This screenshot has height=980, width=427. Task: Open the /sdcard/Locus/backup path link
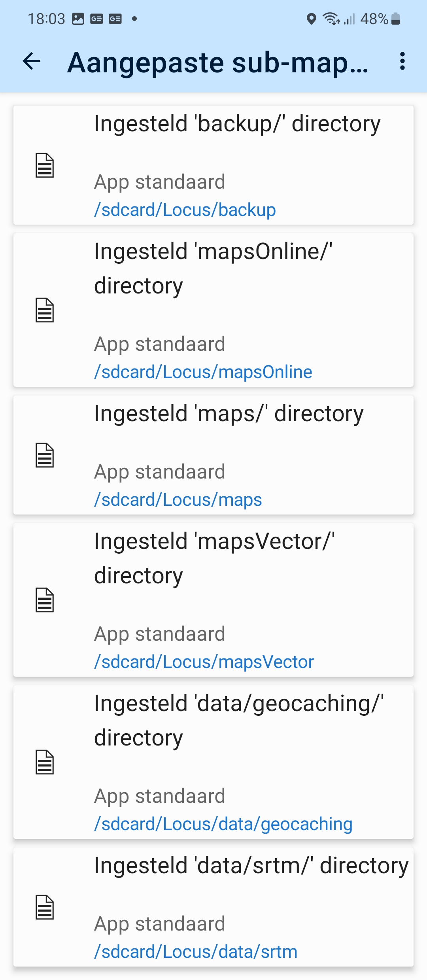pos(185,210)
